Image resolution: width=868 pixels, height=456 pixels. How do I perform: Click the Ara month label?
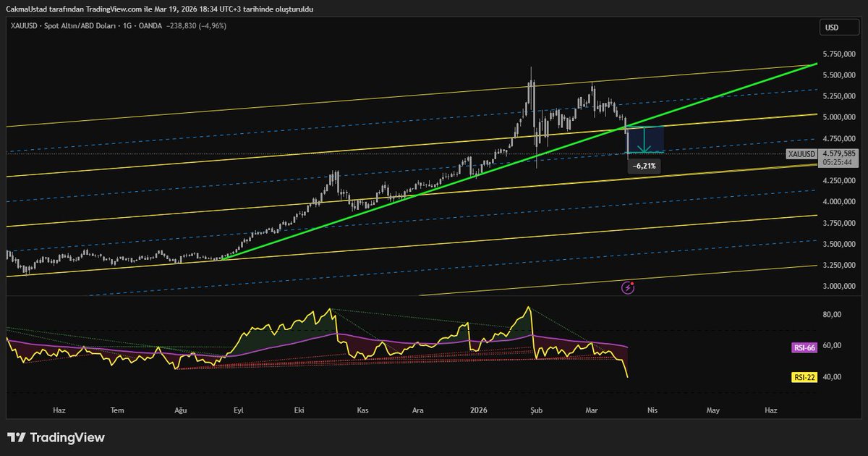[418, 410]
